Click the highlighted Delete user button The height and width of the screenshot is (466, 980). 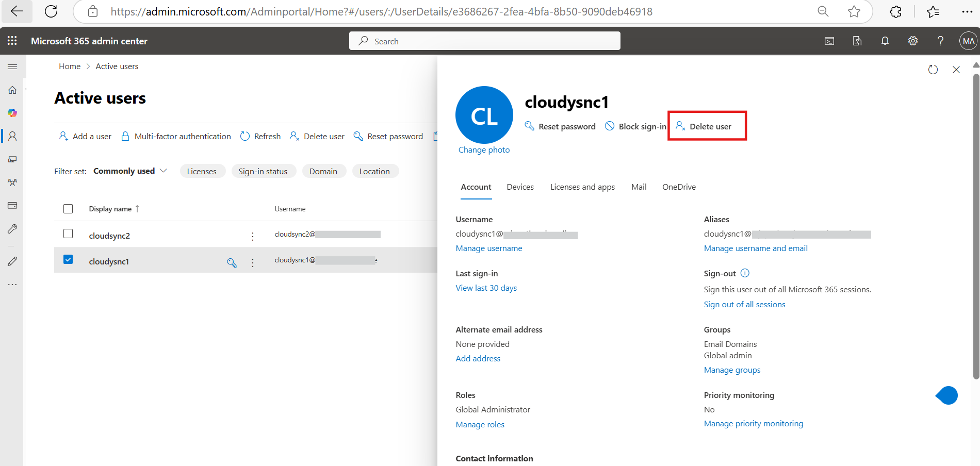[x=707, y=126]
